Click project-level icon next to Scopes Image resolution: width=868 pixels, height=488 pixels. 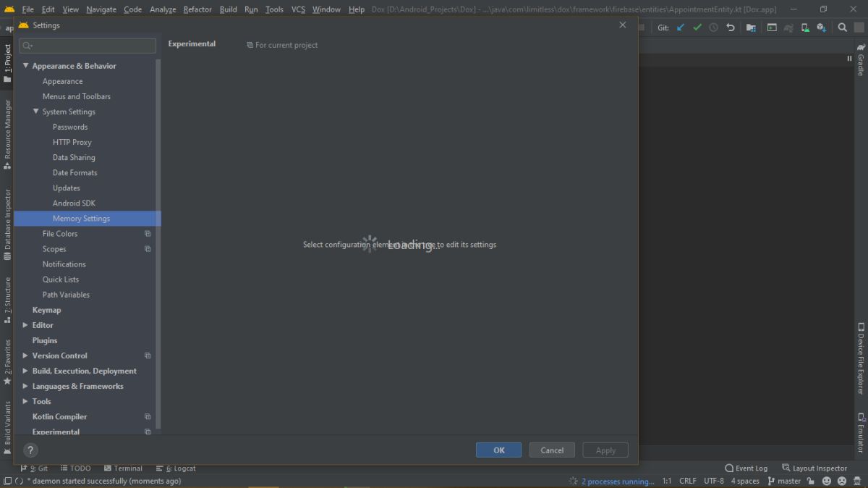coord(148,249)
